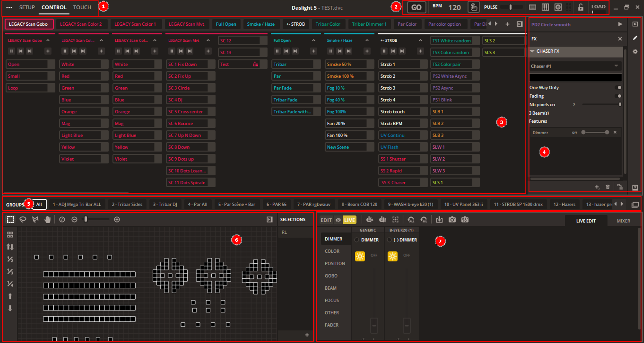Click the unlock padlock icon
644x343 pixels.
pyautogui.click(x=581, y=7)
